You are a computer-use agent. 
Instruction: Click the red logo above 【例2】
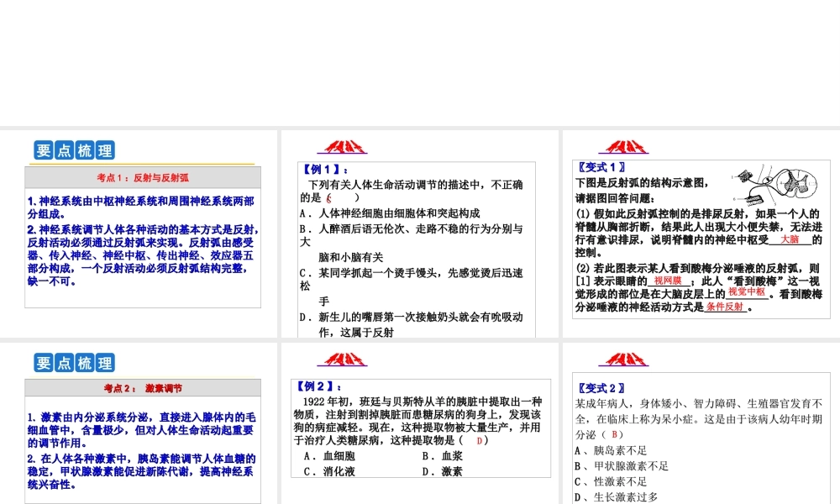point(342,359)
